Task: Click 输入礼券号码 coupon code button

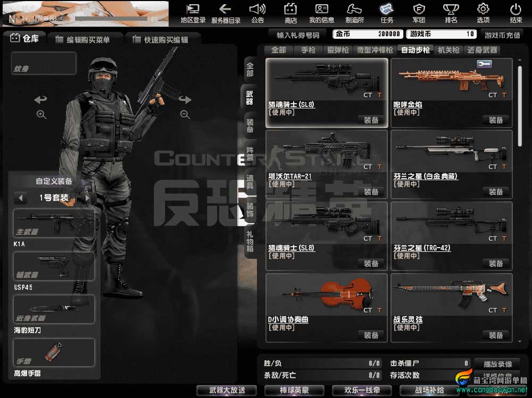Action: tap(298, 35)
